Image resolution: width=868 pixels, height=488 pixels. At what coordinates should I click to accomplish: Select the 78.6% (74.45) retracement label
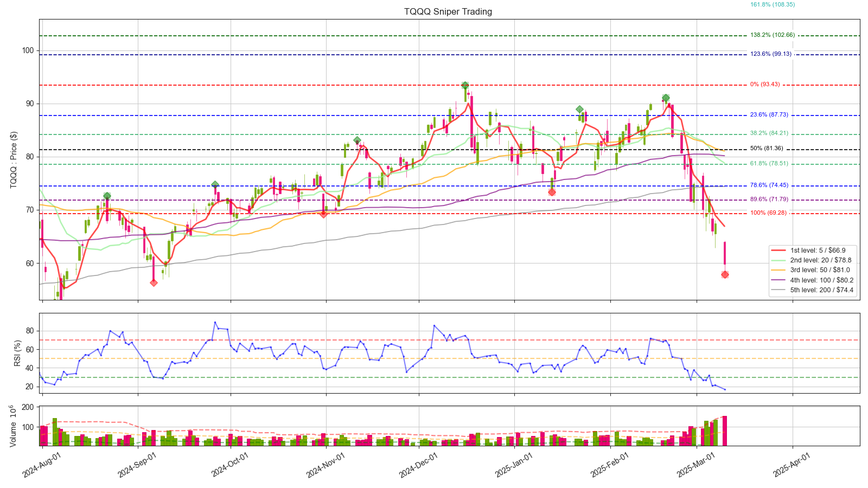coord(769,185)
